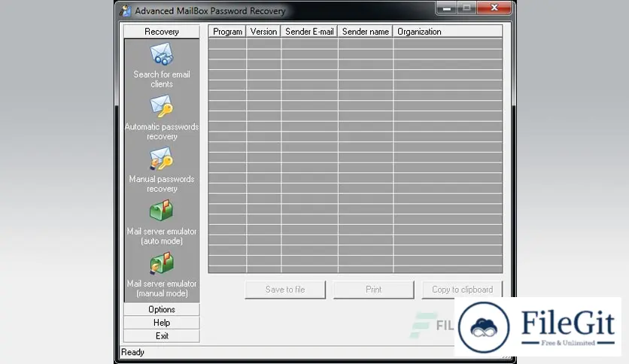Start Mail server emulator (auto mode) icon
The height and width of the screenshot is (364, 629).
[162, 211]
